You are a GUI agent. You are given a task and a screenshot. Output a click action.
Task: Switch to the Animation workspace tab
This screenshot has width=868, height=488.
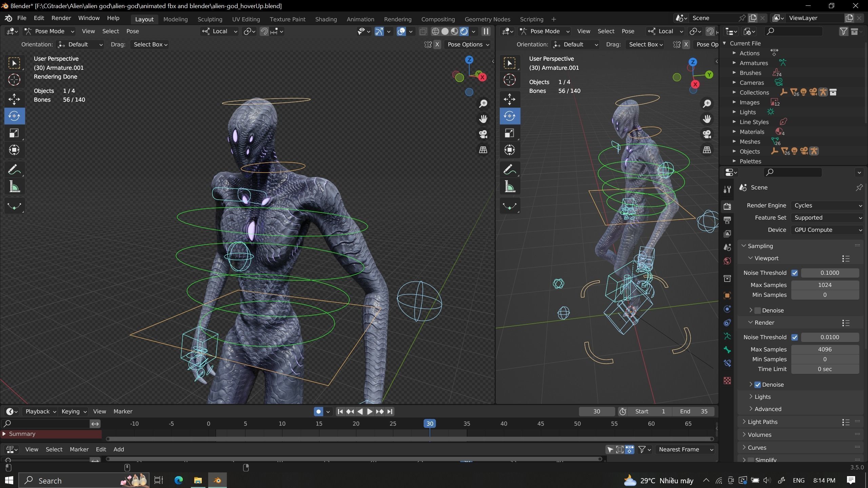point(360,19)
